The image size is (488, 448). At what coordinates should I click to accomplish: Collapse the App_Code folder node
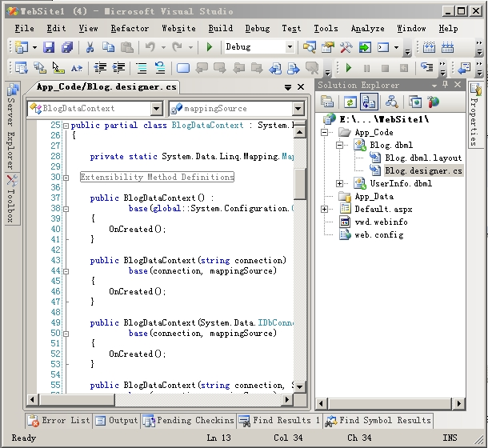[x=324, y=133]
